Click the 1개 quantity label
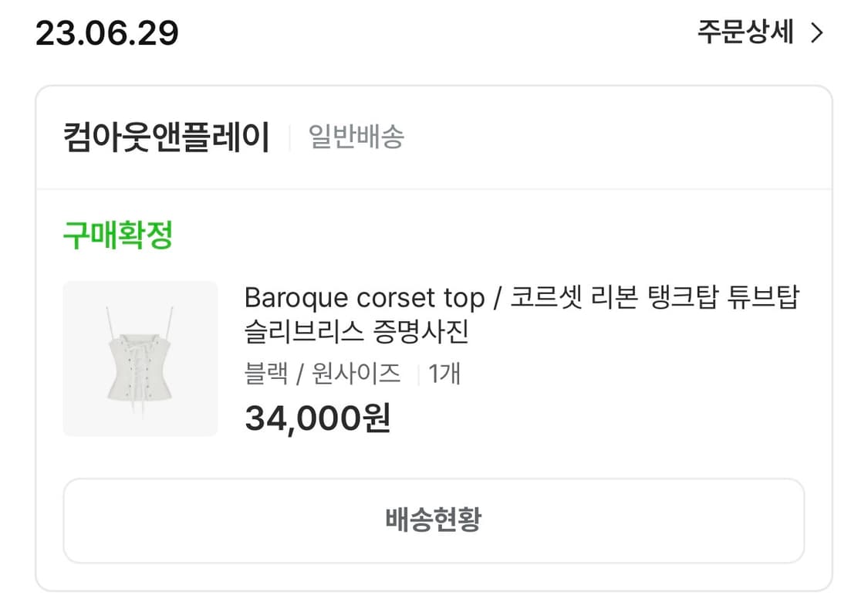 click(x=444, y=373)
